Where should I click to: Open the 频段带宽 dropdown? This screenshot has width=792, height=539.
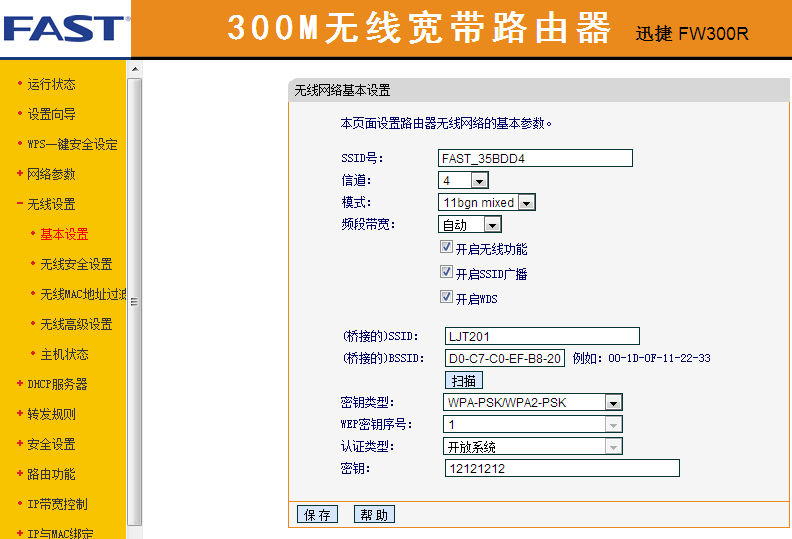click(x=470, y=224)
